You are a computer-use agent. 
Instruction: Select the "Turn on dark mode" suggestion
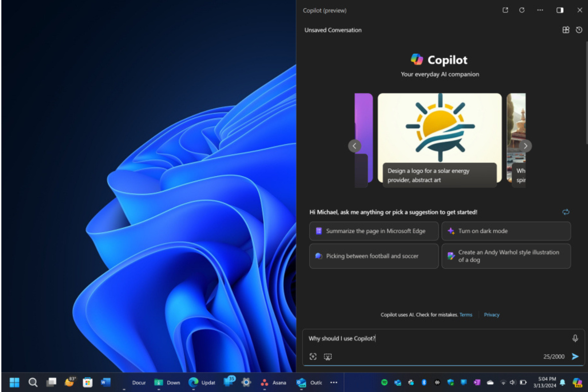pos(506,231)
